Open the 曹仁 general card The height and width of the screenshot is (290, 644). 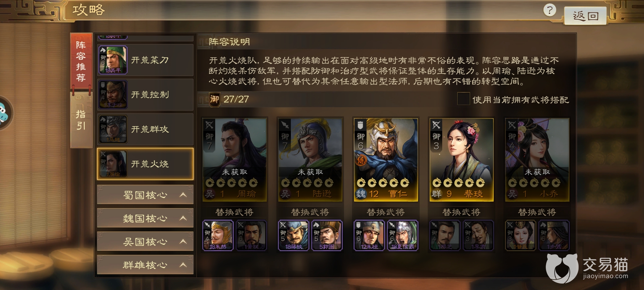click(386, 160)
